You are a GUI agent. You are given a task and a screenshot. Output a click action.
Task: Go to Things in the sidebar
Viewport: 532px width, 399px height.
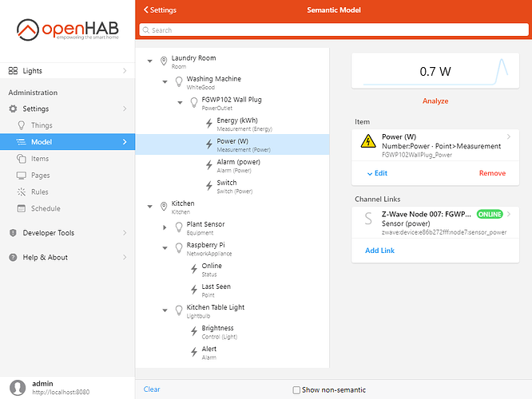click(68, 125)
